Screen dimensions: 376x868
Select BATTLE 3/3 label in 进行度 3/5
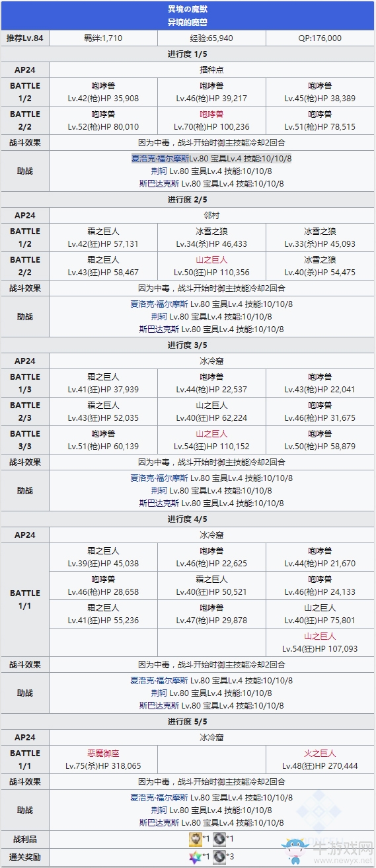pyautogui.click(x=25, y=440)
